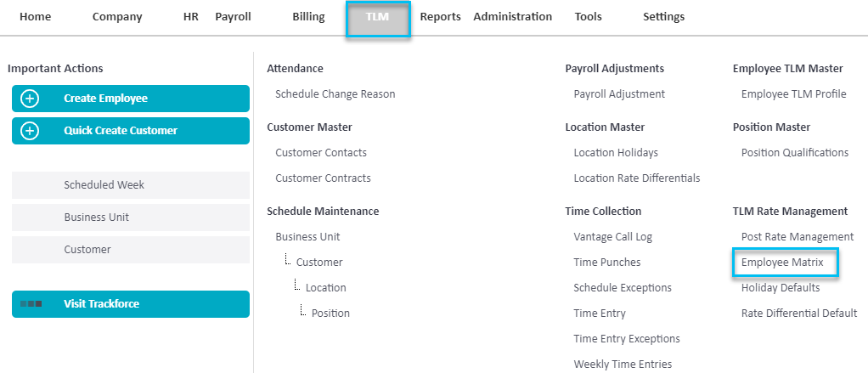Open Time Punches
Viewport: 868px width, 373px height.
coord(607,263)
